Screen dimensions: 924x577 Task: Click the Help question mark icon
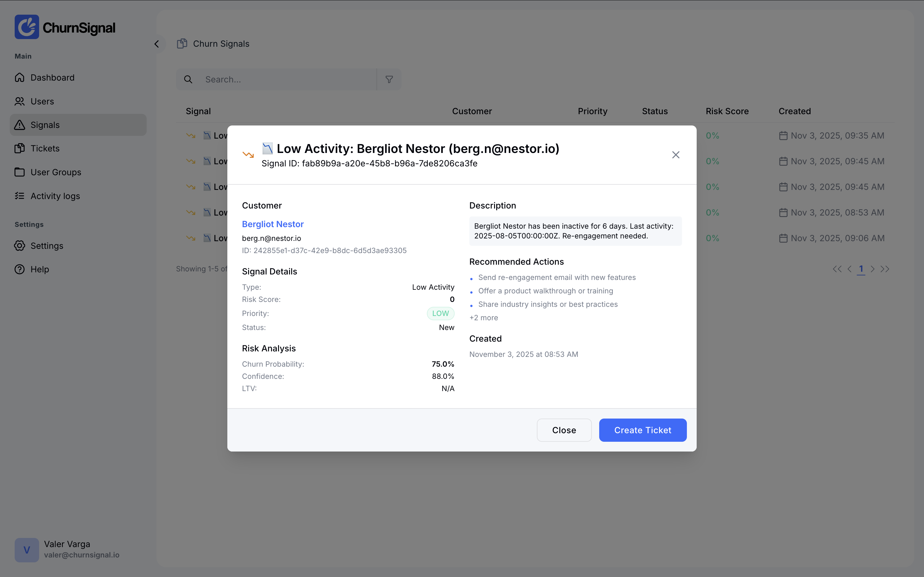20,269
